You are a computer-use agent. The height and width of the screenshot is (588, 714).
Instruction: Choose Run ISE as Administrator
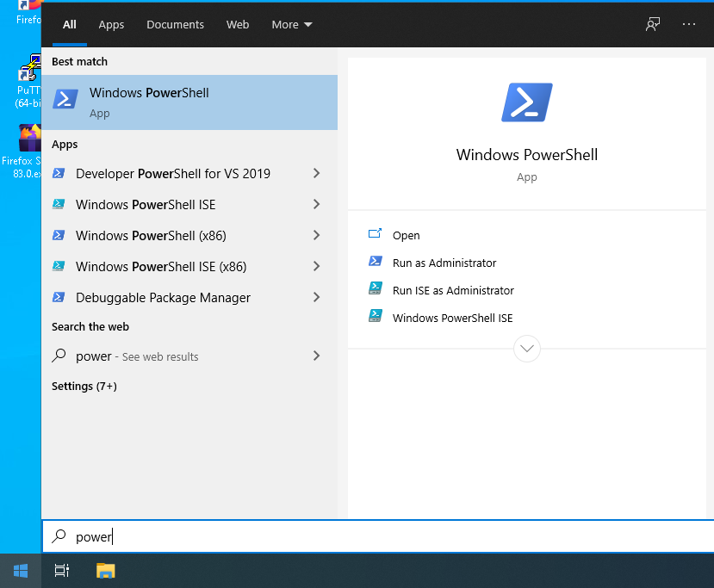tap(453, 290)
